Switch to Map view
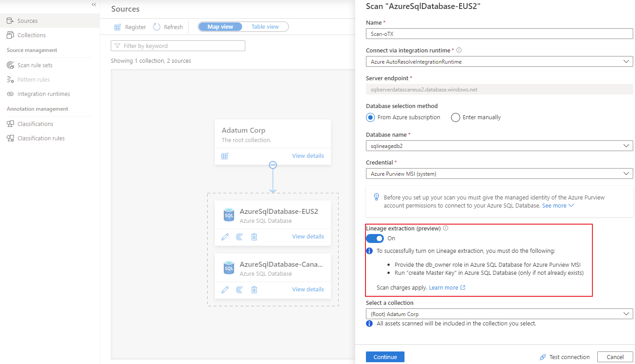The image size is (635, 364). point(220,26)
